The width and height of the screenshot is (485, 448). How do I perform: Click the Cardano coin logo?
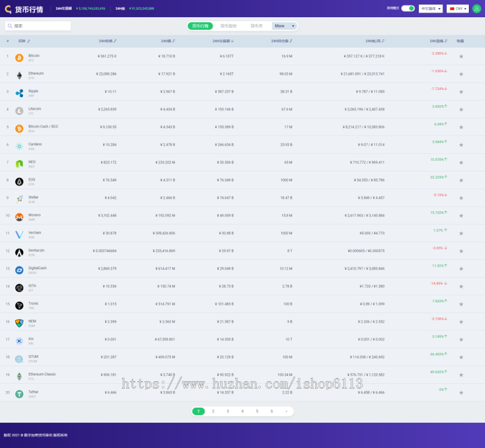pyautogui.click(x=19, y=146)
